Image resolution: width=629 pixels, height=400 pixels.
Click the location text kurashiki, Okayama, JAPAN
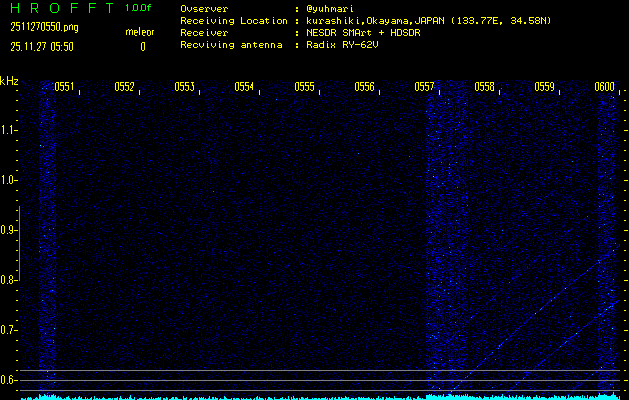pyautogui.click(x=376, y=21)
